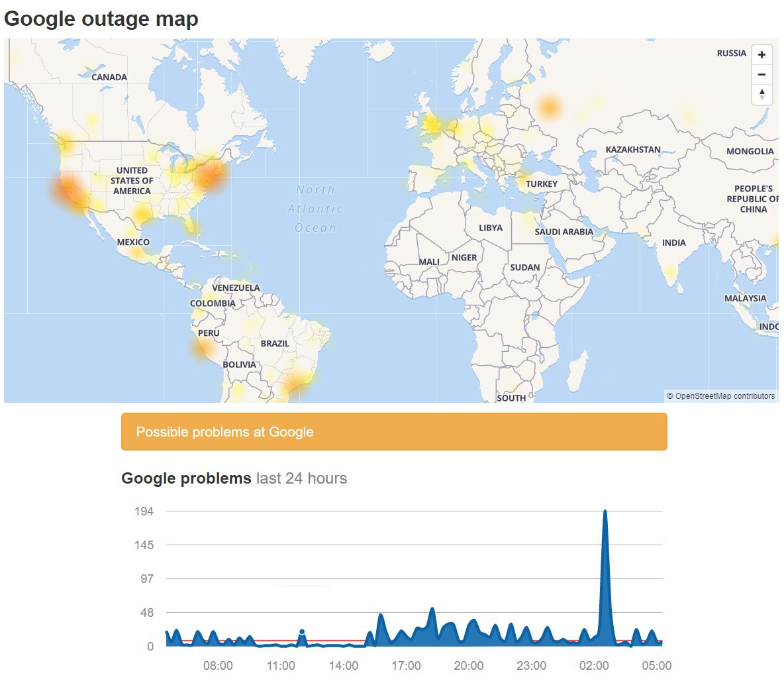The width and height of the screenshot is (784, 689).
Task: Select the Google outage map heading
Action: tap(101, 19)
